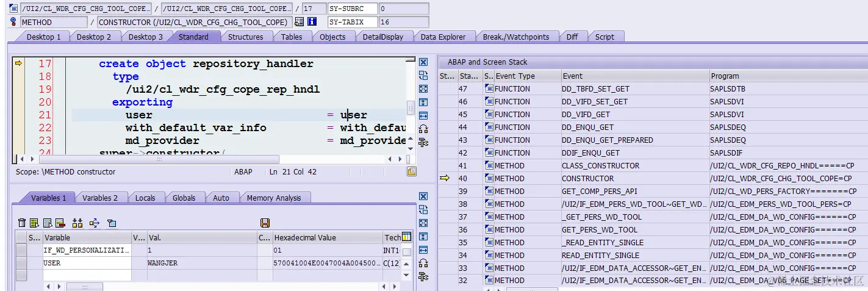
Task: Swap tool icon beside Variables pane
Action: [x=423, y=210]
